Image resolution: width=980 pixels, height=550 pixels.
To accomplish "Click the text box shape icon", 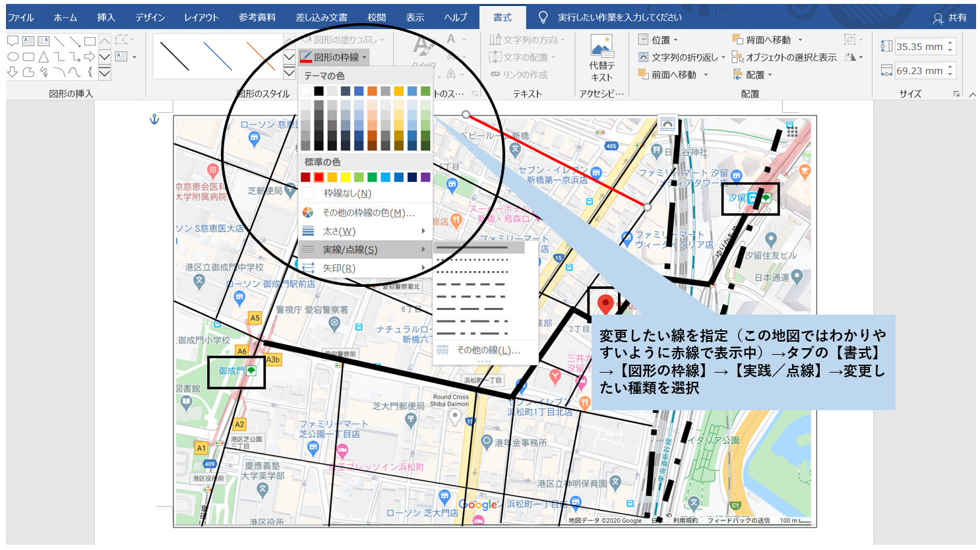I will 28,41.
